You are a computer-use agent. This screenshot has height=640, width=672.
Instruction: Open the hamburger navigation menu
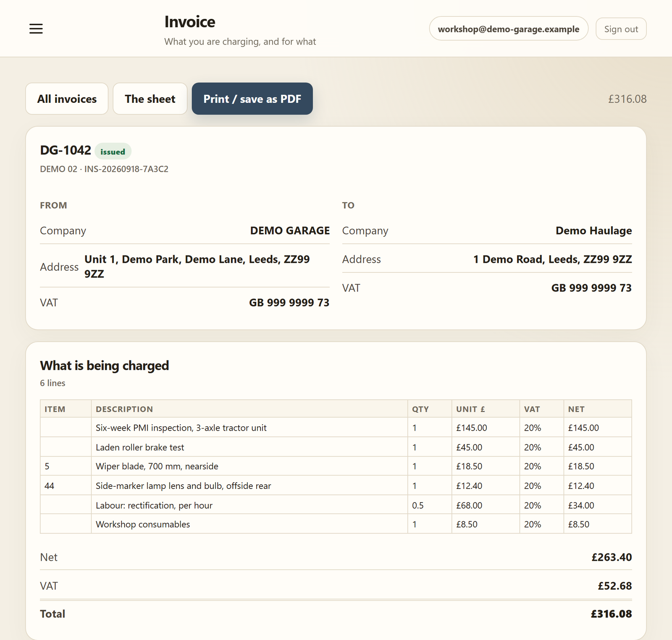36,29
